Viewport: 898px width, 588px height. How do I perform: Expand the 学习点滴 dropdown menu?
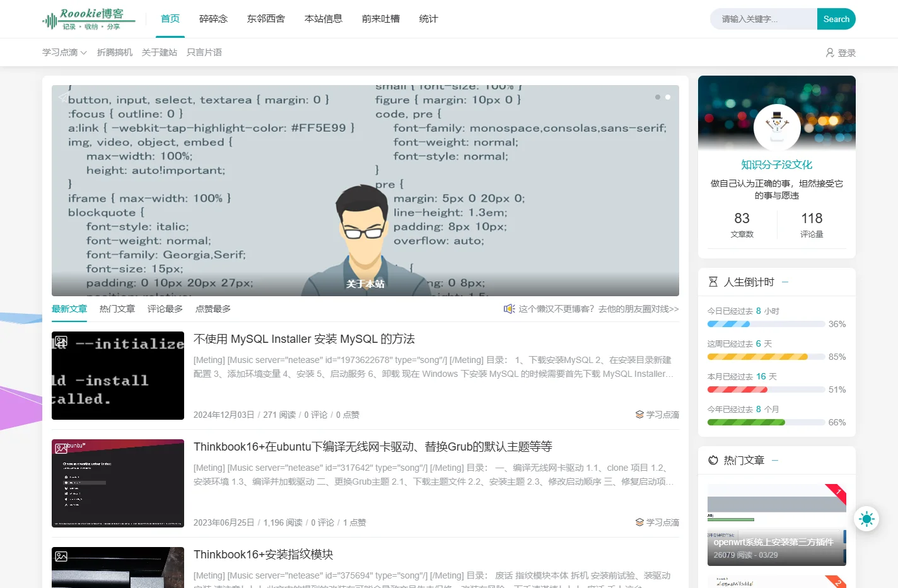point(64,52)
